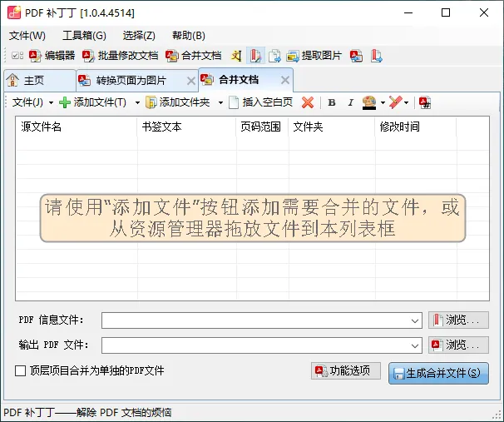Expand the 输出 PDF 文件 combo box arrow

(415, 345)
